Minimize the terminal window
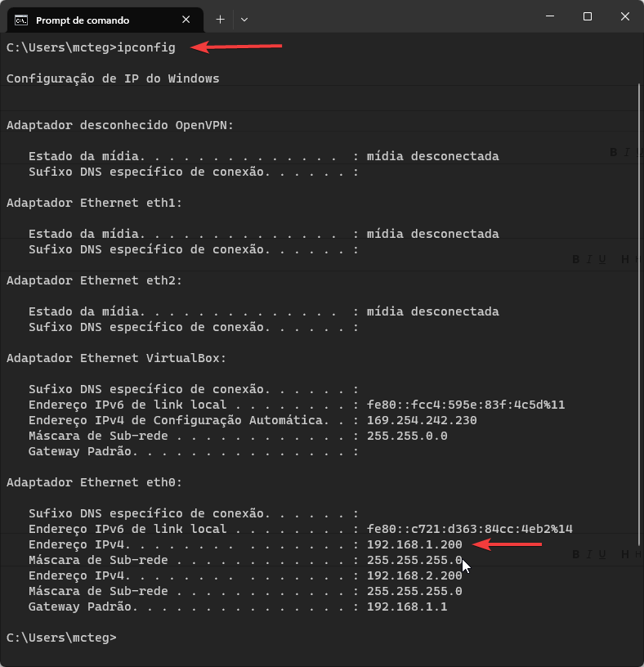Viewport: 644px width, 667px height. click(x=549, y=16)
